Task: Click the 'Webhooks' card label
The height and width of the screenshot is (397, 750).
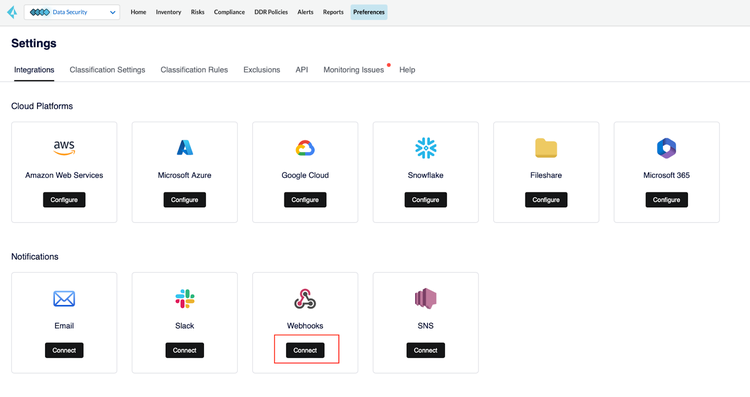Action: [305, 326]
